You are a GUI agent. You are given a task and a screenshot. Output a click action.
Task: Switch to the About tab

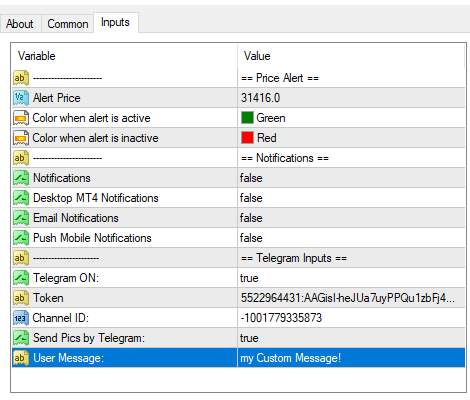click(x=20, y=24)
